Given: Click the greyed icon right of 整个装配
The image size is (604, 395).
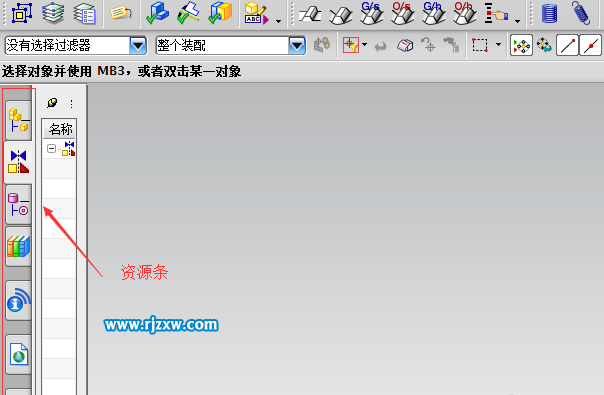Looking at the screenshot, I should pos(322,45).
